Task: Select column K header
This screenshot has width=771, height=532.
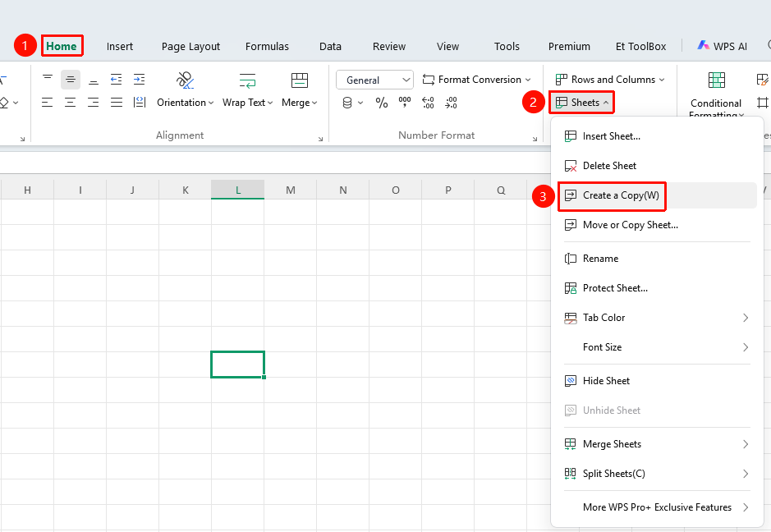Action: (186, 190)
